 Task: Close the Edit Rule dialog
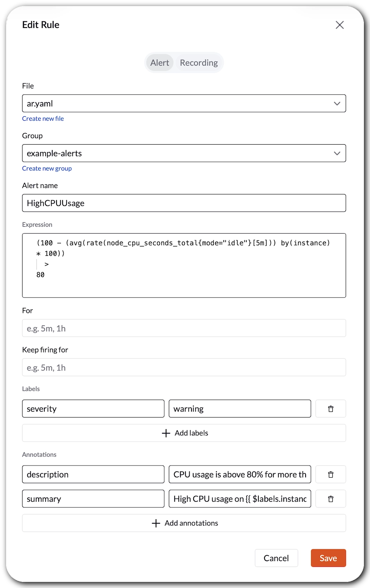point(339,25)
